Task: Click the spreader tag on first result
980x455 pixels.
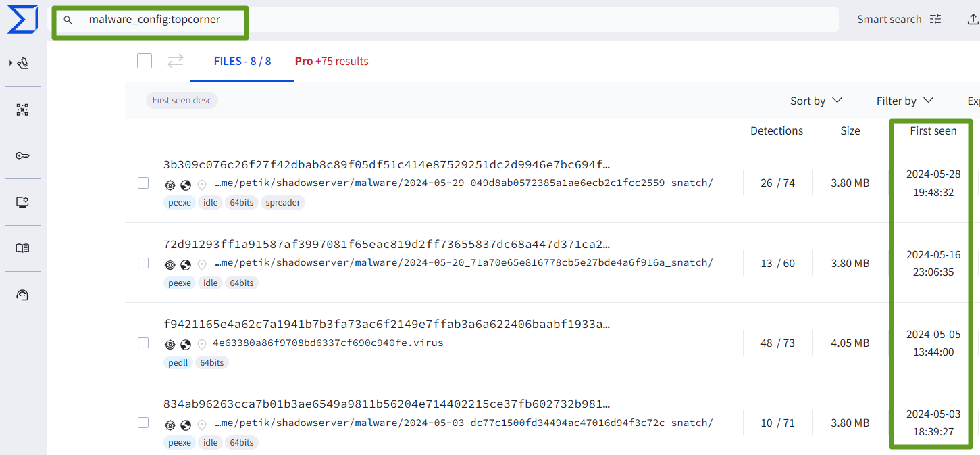Action: click(282, 203)
